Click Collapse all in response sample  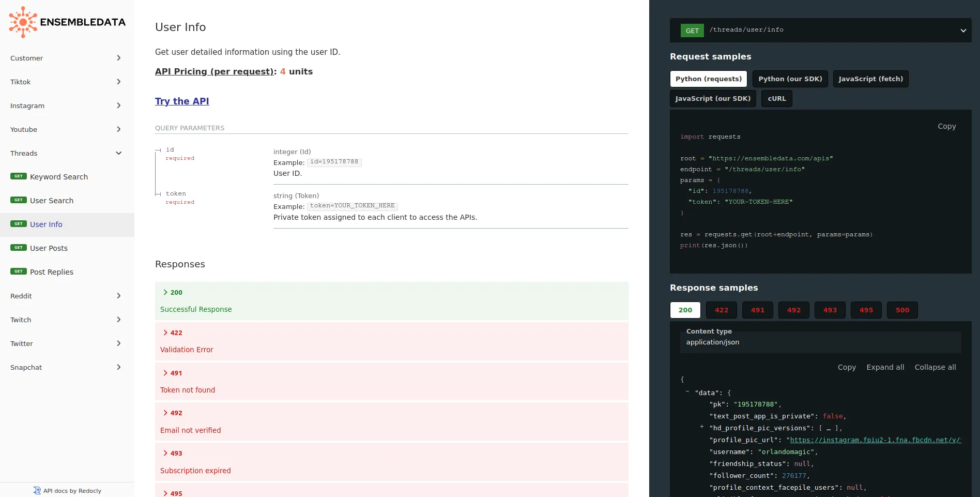click(935, 367)
